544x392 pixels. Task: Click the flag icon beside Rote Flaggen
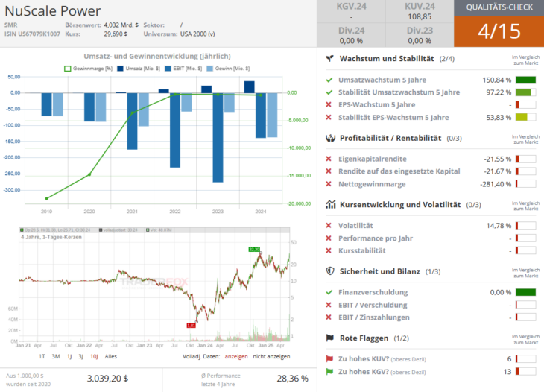tap(329, 338)
